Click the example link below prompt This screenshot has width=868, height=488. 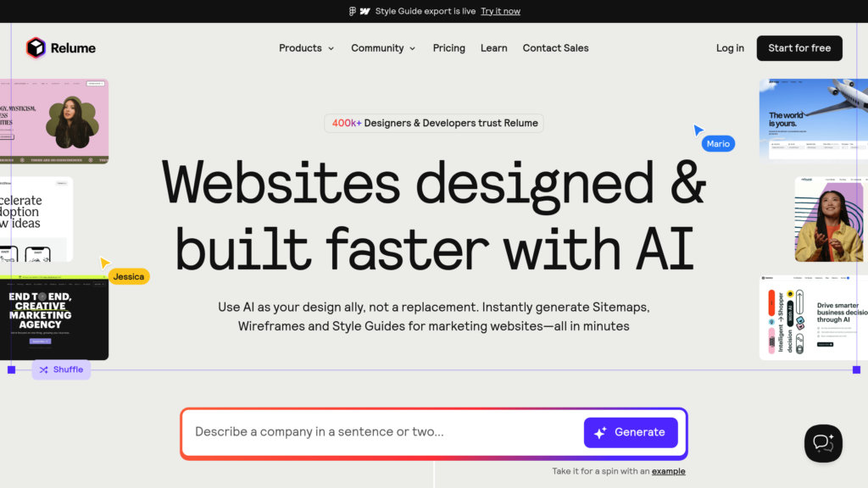coord(668,471)
